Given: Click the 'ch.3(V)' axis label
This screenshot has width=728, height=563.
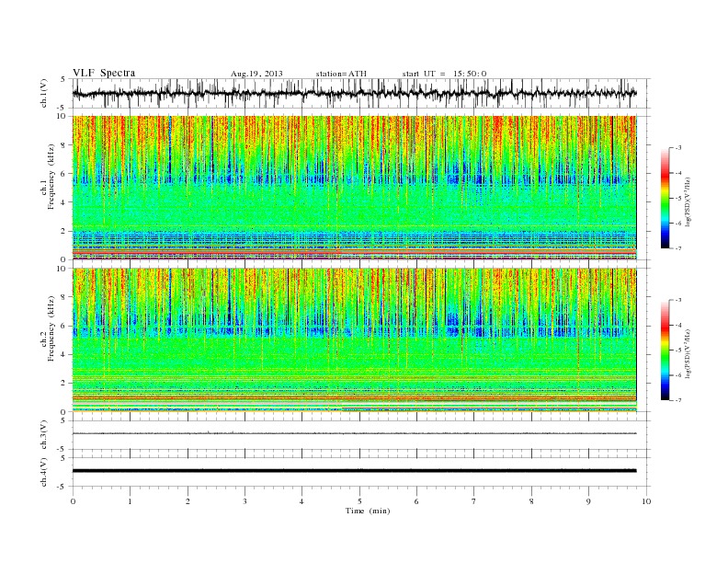Looking at the screenshot, I should 44,435.
